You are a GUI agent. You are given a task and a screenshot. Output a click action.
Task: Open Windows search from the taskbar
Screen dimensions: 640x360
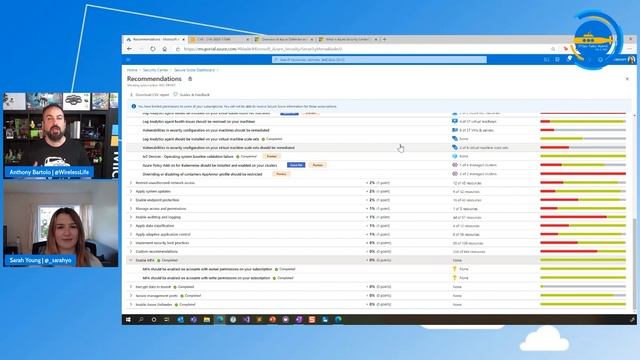tap(141, 320)
